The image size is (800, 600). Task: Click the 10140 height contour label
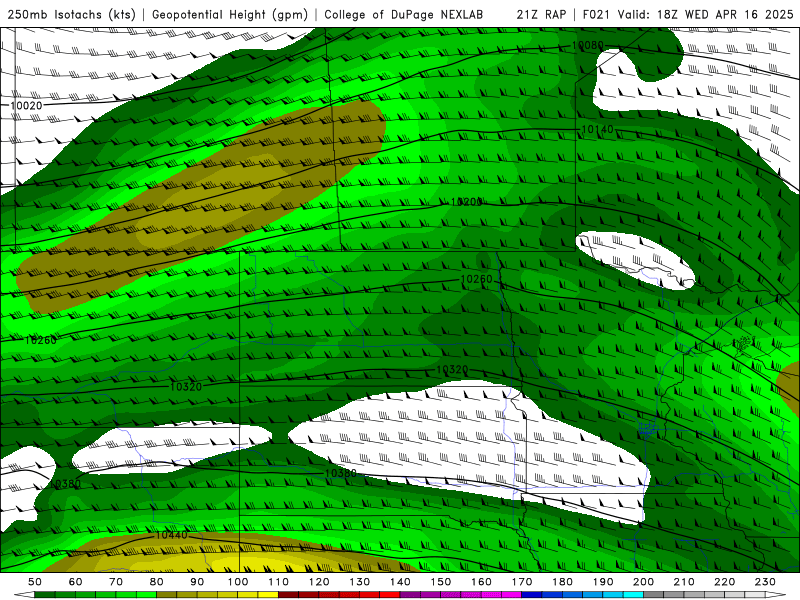(x=597, y=130)
